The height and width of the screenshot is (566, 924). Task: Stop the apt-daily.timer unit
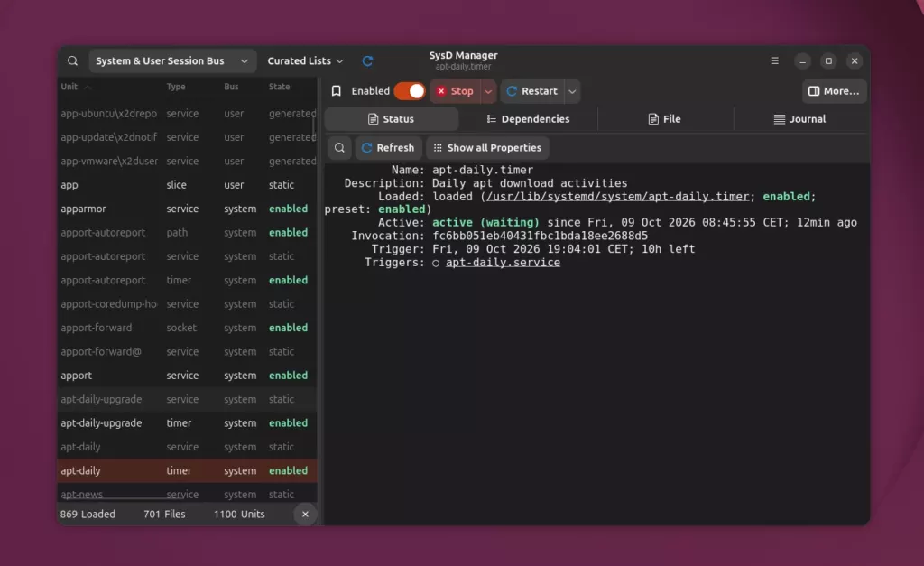tap(455, 91)
